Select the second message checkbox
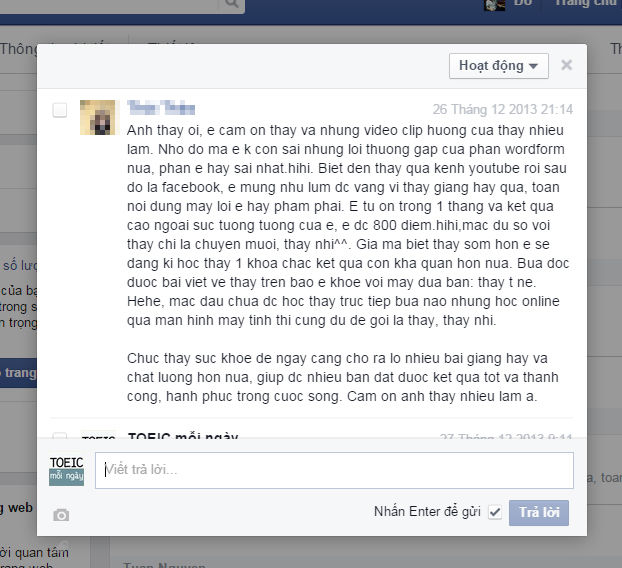Screen dimensions: 622x568 [x=60, y=436]
